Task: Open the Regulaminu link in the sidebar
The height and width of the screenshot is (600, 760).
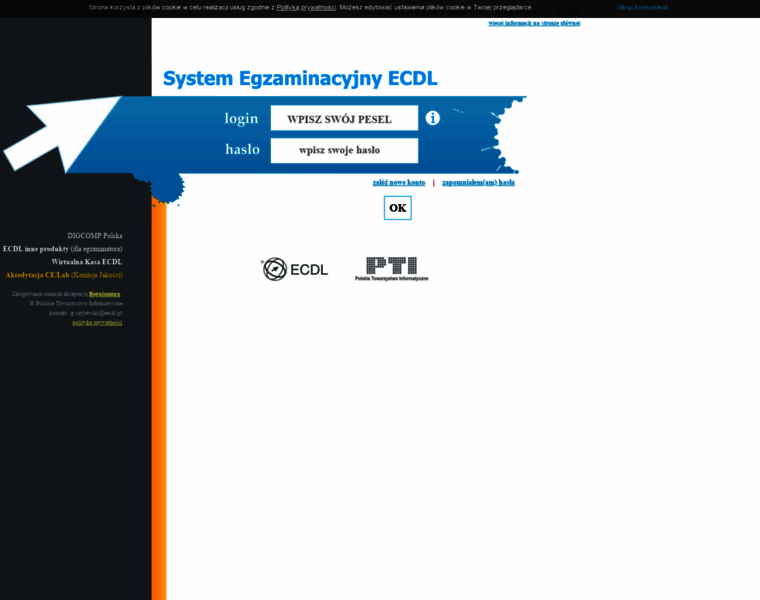Action: [104, 294]
